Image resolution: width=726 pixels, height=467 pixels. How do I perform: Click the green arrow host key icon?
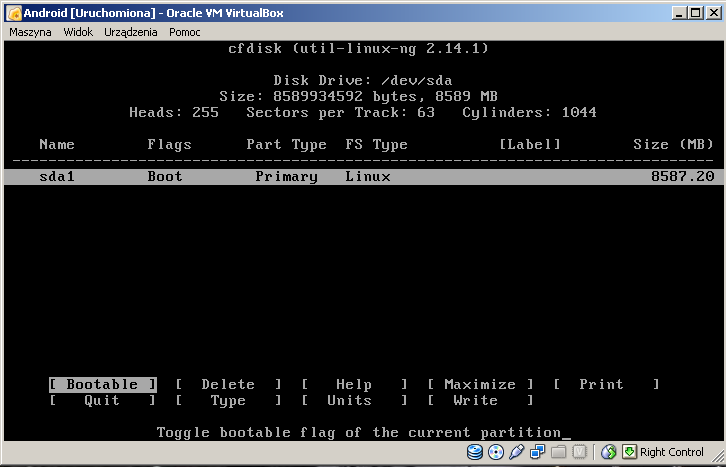[x=629, y=452]
